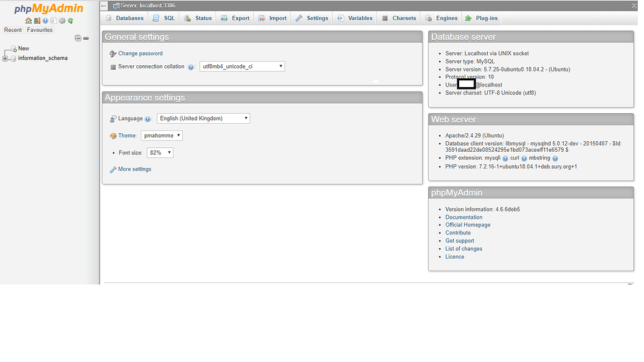The image size is (644, 362).
Task: Click the information_schema database icon
Action: point(13,58)
